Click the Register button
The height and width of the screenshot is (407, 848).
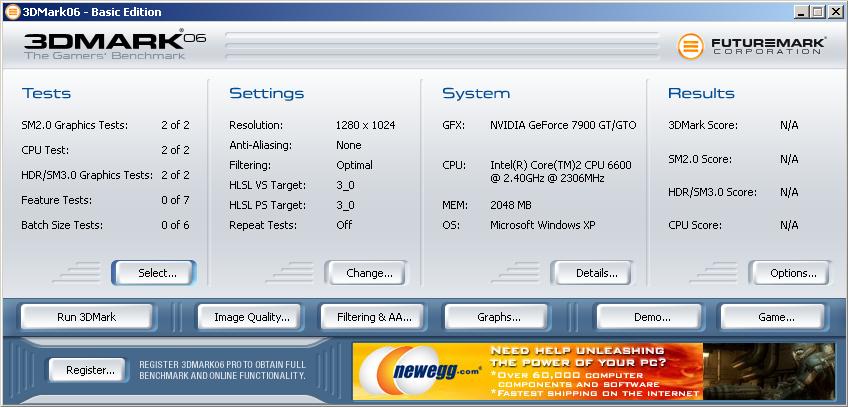pos(88,370)
